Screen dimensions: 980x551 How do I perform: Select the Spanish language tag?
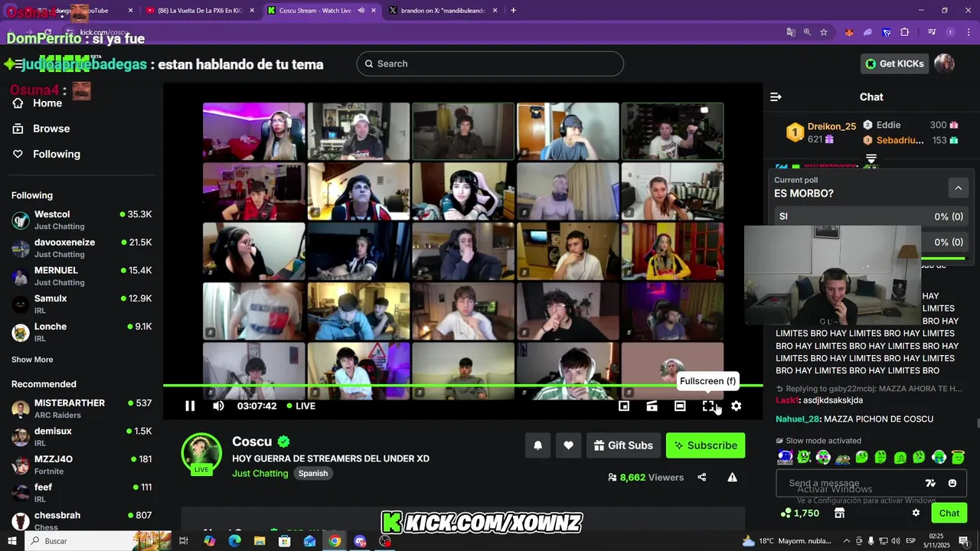313,473
